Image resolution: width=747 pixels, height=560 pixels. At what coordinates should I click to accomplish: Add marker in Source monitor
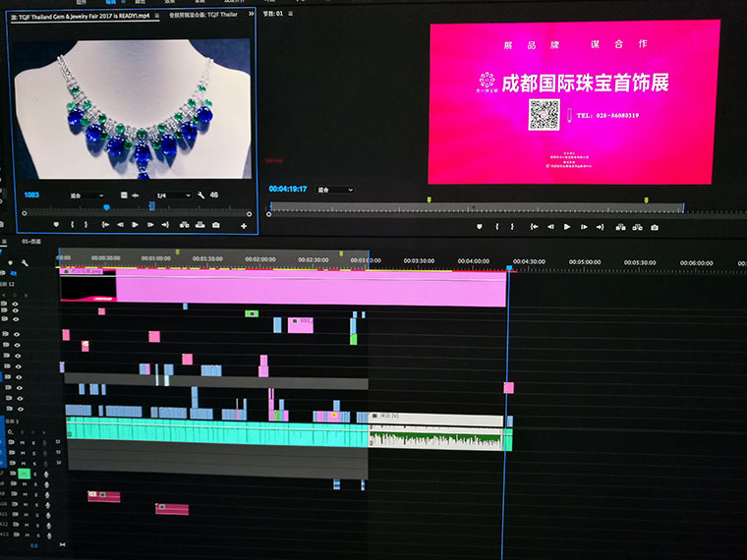56,224
